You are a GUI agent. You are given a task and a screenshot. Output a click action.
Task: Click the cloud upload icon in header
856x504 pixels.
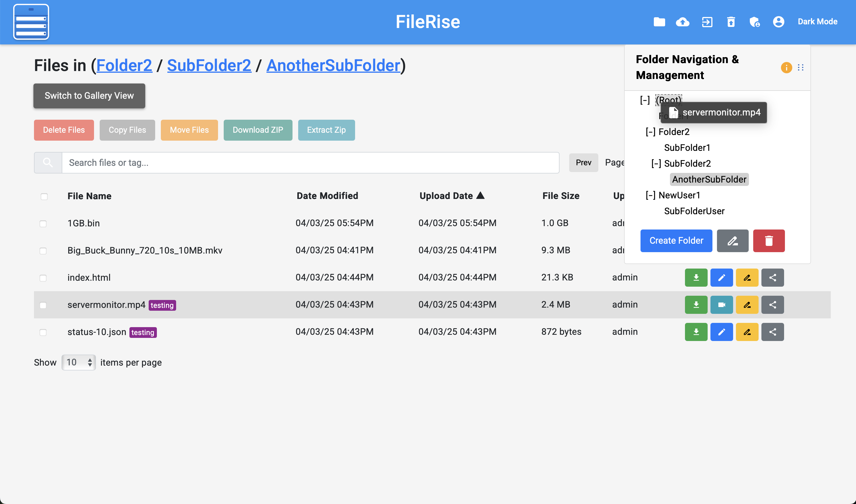[682, 22]
